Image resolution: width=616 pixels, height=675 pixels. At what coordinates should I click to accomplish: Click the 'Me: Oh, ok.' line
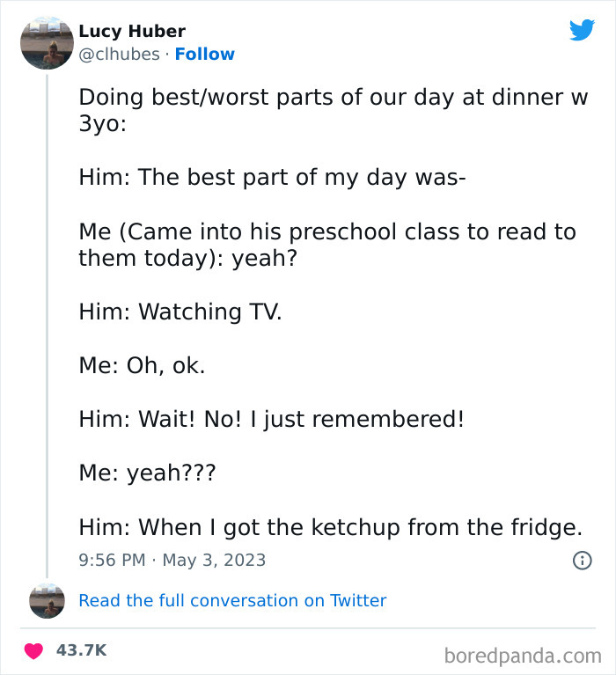tap(142, 365)
